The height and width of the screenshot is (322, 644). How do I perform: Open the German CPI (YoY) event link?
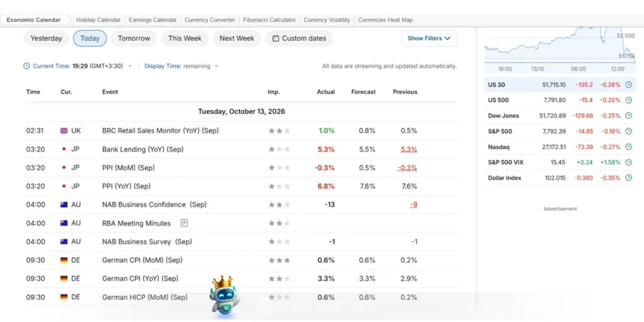point(140,279)
